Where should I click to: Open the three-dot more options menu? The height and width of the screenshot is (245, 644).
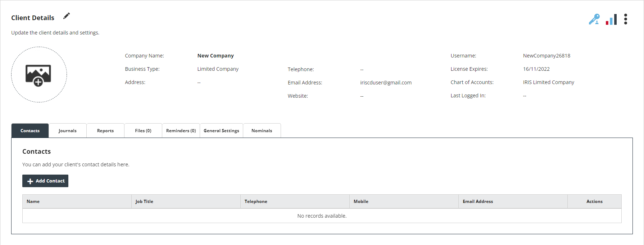pos(626,19)
